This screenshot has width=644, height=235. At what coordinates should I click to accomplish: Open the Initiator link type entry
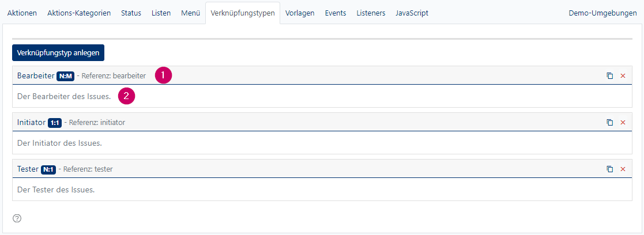[31, 122]
